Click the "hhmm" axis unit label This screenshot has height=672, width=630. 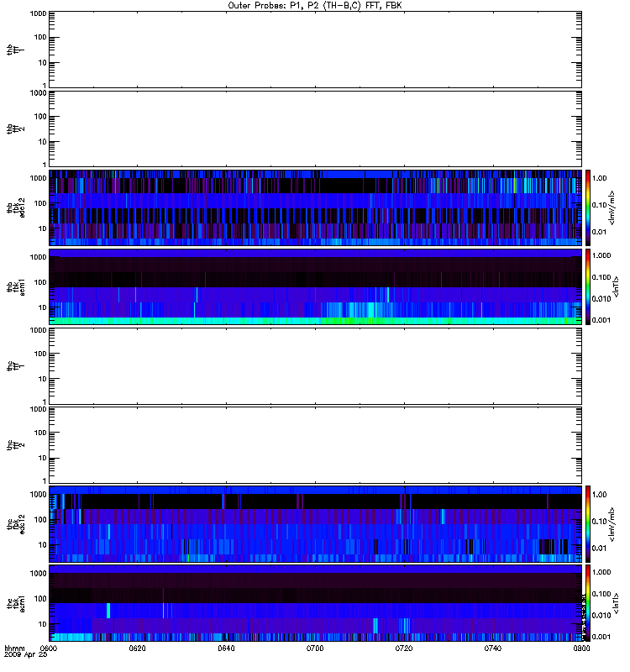coord(14,648)
